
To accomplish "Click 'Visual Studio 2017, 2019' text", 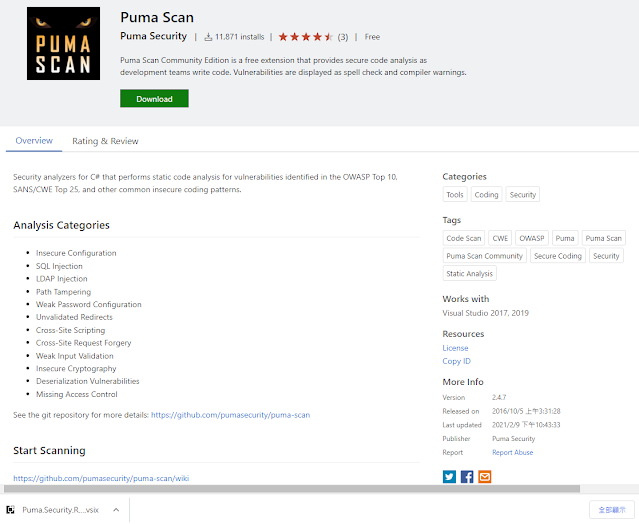I will point(485,313).
